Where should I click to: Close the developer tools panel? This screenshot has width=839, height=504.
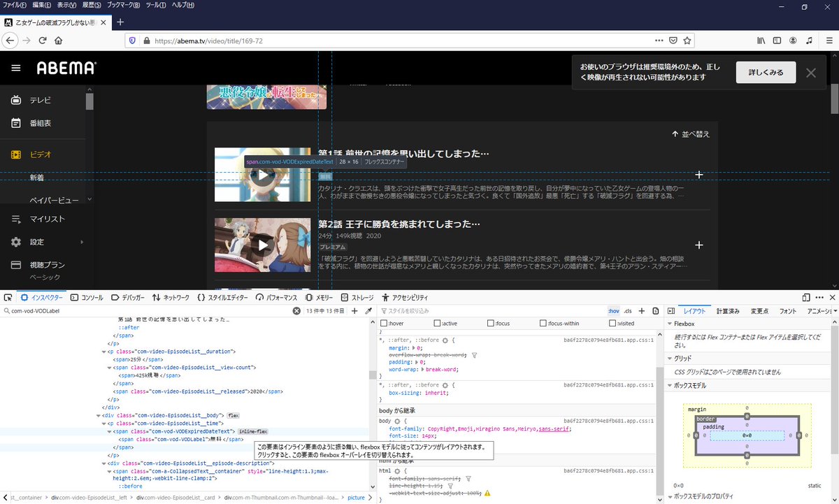[832, 297]
